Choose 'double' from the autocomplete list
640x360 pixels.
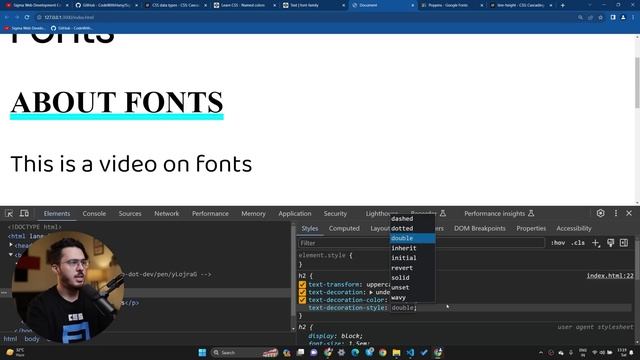412,238
